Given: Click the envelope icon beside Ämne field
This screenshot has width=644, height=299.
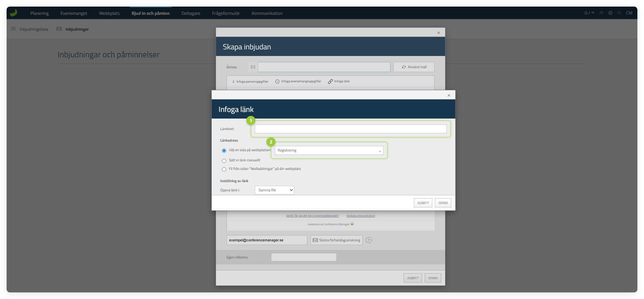Looking at the screenshot, I should 253,67.
